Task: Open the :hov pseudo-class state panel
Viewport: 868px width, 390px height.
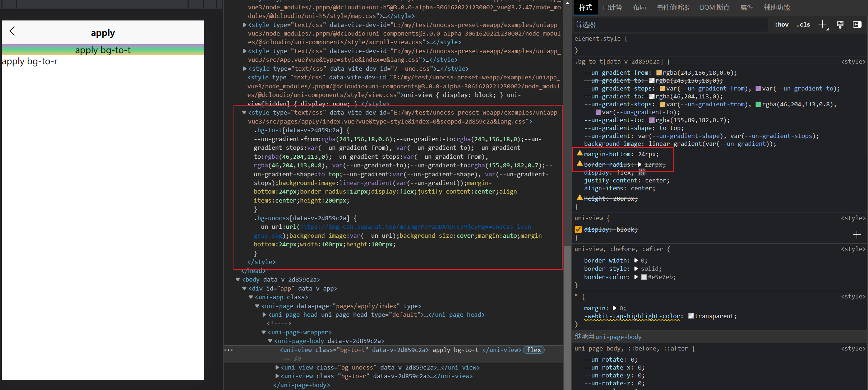Action: [781, 24]
